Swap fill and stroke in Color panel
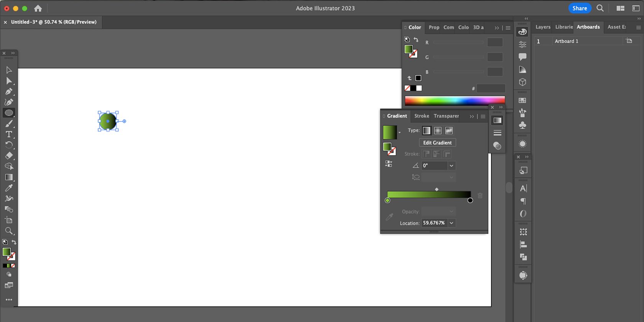The image size is (644, 322). 416,39
